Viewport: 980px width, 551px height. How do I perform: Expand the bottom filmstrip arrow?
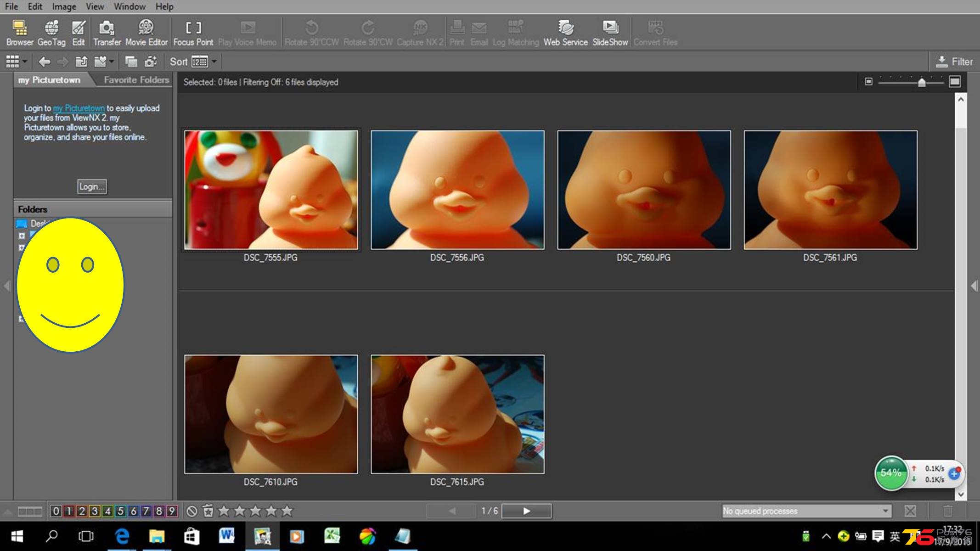(x=8, y=511)
